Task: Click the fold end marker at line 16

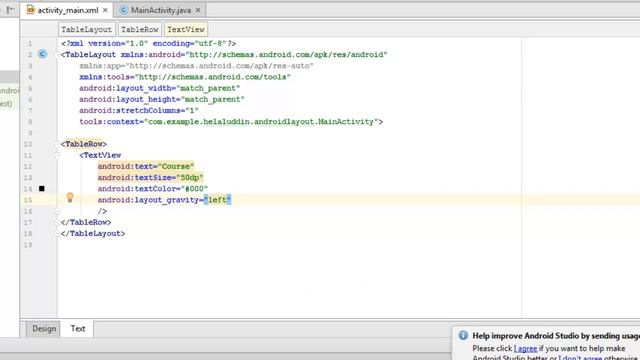Action: pyautogui.click(x=58, y=211)
